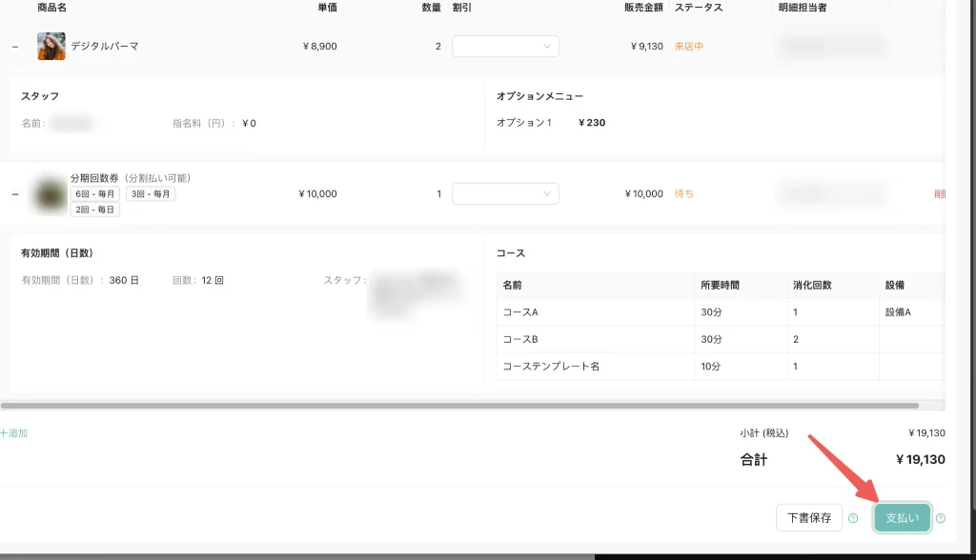Collapse the 分期回数券 row details
Image resolution: width=976 pixels, height=560 pixels.
pyautogui.click(x=15, y=194)
